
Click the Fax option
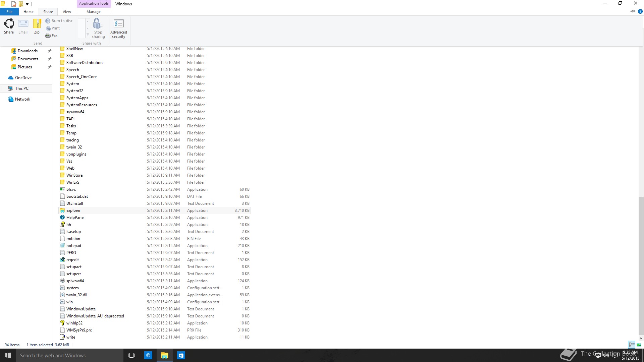(x=52, y=36)
